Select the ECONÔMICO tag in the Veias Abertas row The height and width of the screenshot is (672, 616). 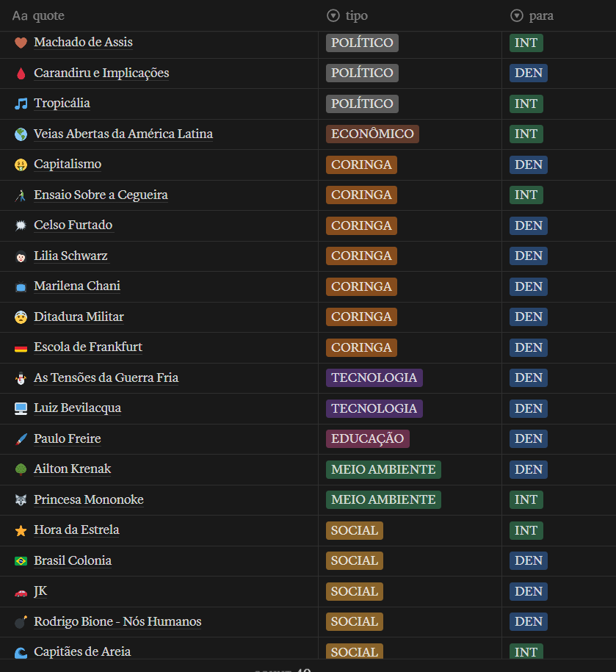tap(372, 134)
